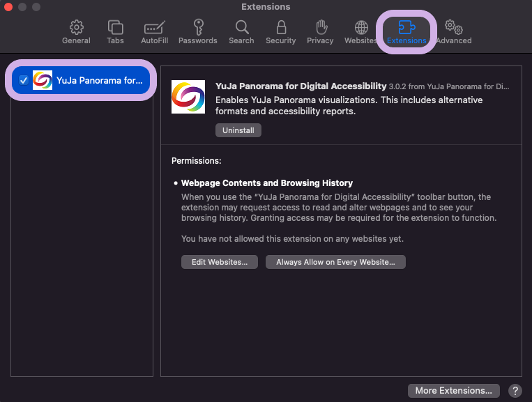
Task: Open the Advanced settings tab
Action: point(453,32)
